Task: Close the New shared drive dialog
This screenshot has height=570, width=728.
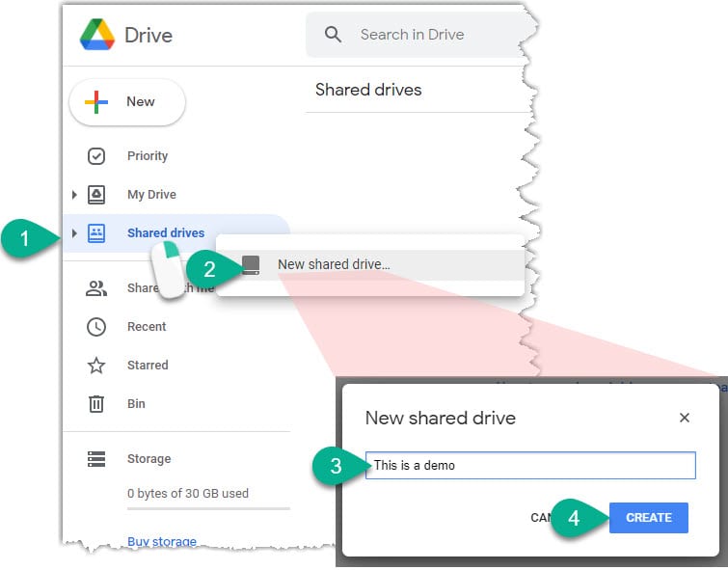Action: pos(685,418)
